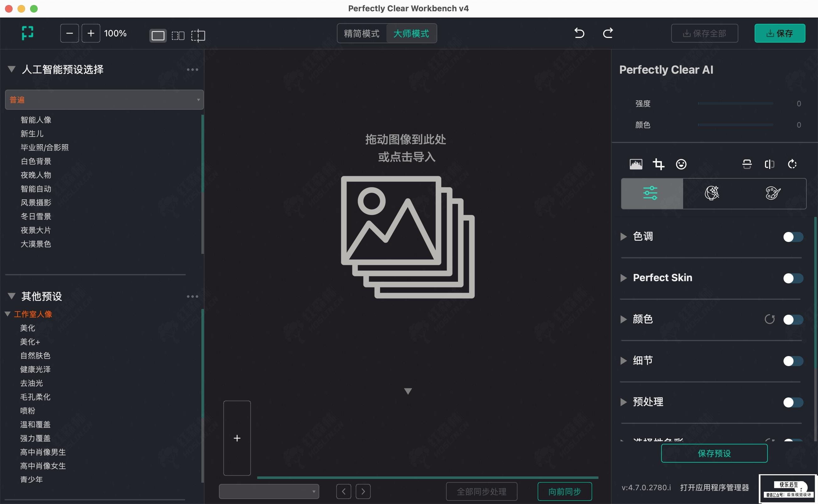Open the empty dropdown in bottom bar
Screen dimensions: 818x504
[x=269, y=491]
